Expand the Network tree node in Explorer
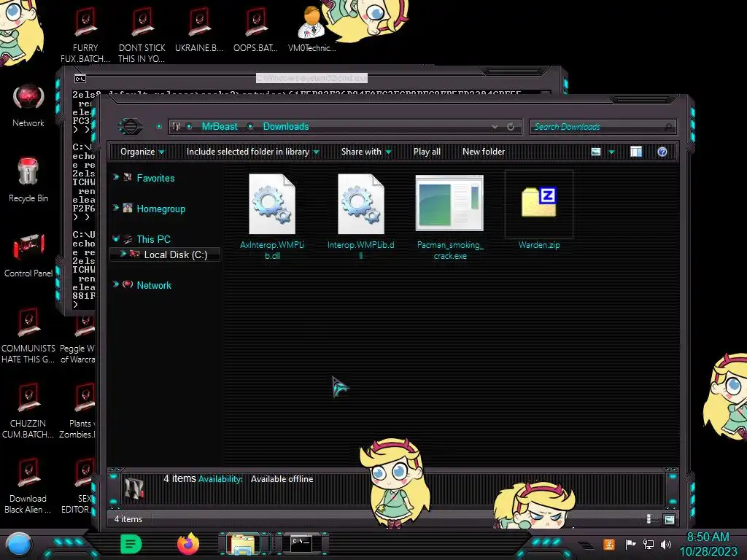Image resolution: width=747 pixels, height=560 pixels. pyautogui.click(x=116, y=284)
